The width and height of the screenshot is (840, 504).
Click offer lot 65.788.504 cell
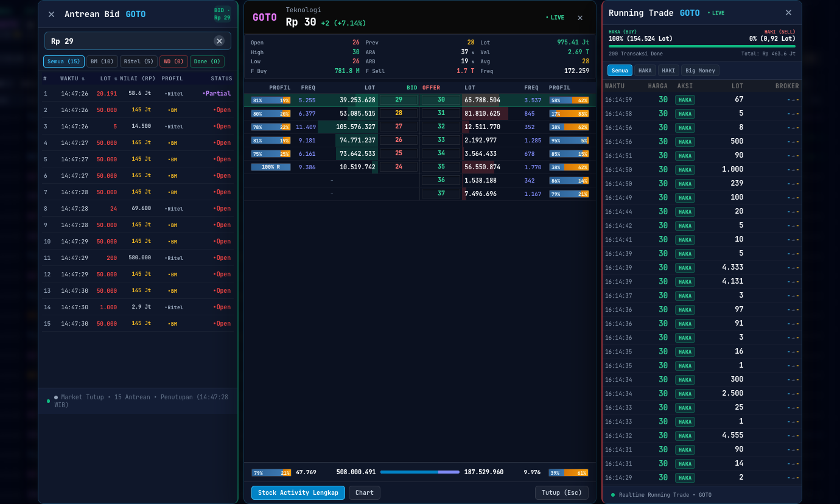click(x=482, y=100)
